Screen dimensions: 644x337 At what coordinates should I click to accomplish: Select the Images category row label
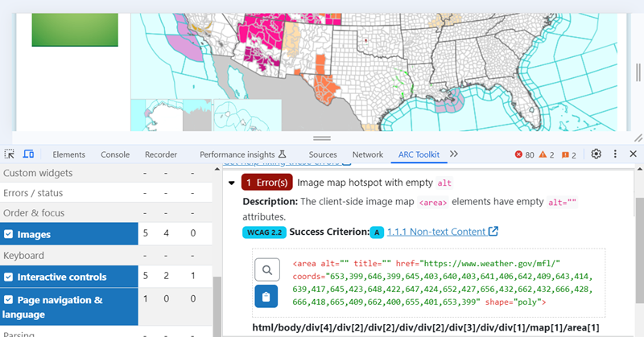[34, 234]
